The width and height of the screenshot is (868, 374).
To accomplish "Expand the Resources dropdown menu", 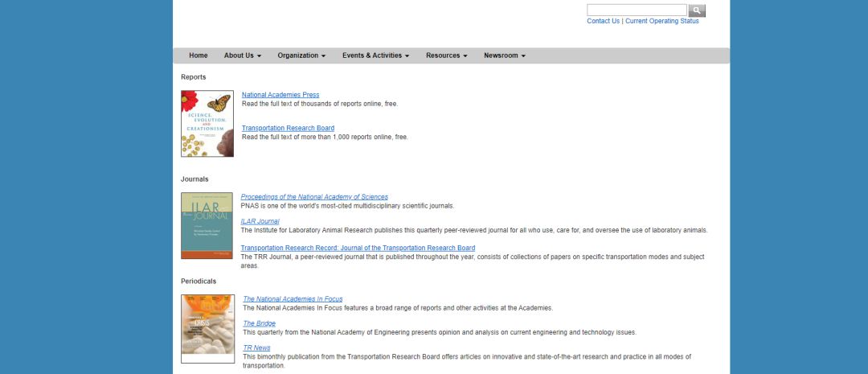I will [447, 55].
